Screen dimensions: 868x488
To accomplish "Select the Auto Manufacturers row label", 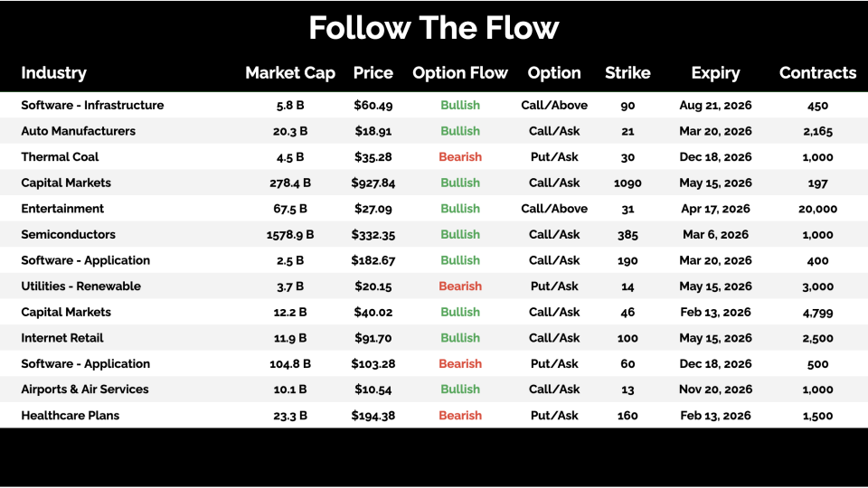I will [x=78, y=131].
